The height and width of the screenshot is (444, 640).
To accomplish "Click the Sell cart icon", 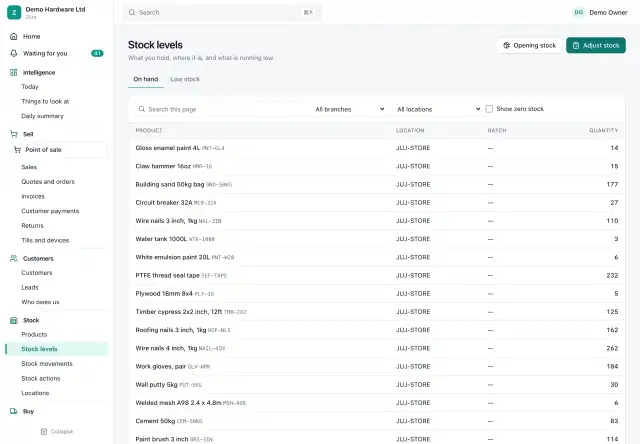I will point(13,134).
